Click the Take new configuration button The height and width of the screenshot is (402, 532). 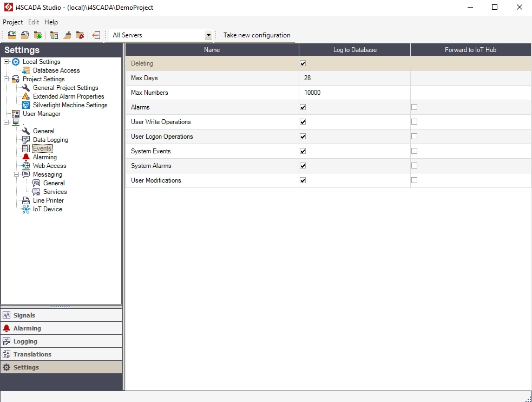click(x=257, y=35)
